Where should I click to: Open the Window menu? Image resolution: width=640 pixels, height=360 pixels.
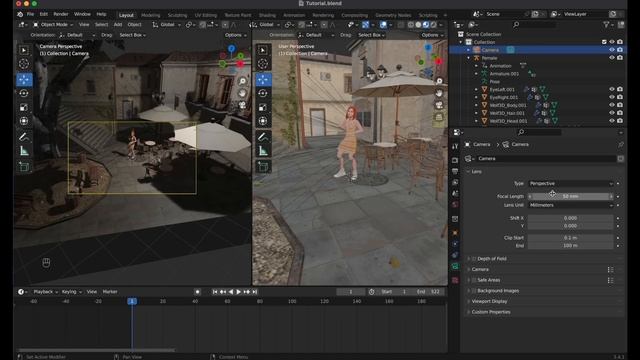82,14
